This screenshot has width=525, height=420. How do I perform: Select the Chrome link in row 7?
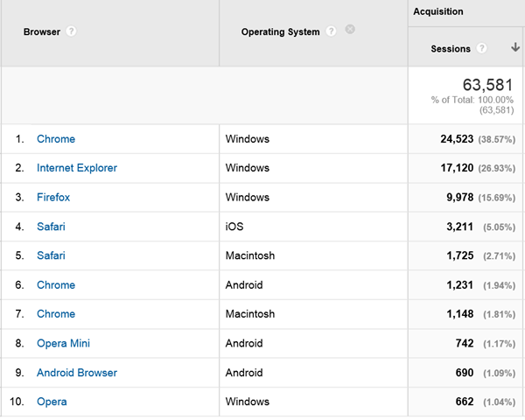click(56, 314)
